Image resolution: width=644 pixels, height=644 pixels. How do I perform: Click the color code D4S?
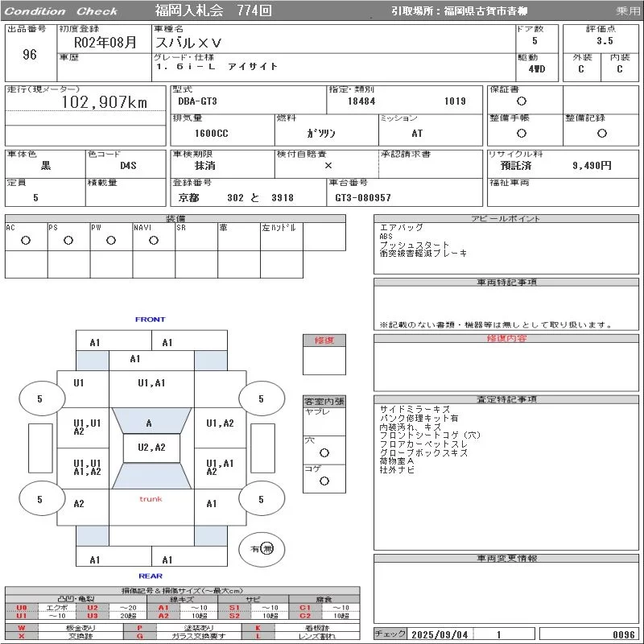coord(128,166)
